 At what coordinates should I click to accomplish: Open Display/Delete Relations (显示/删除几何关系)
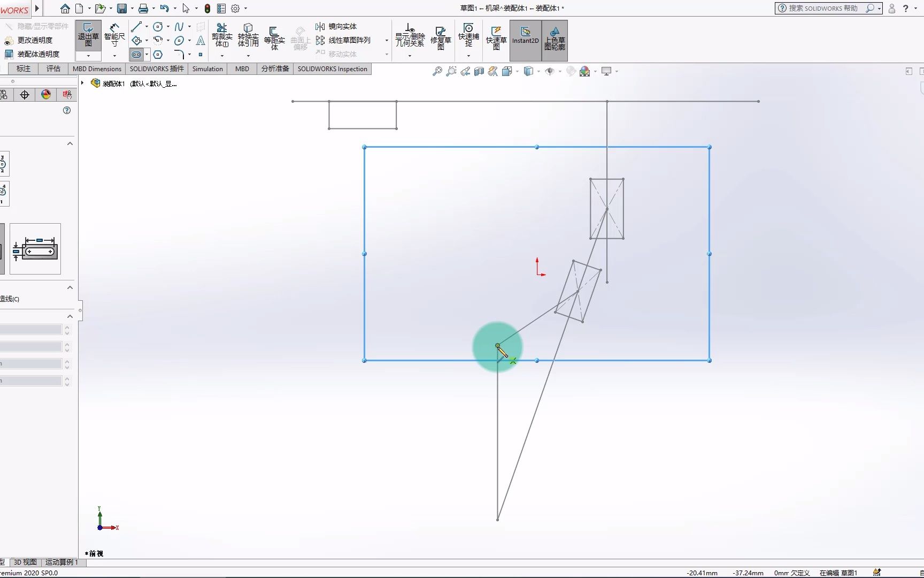click(x=410, y=35)
